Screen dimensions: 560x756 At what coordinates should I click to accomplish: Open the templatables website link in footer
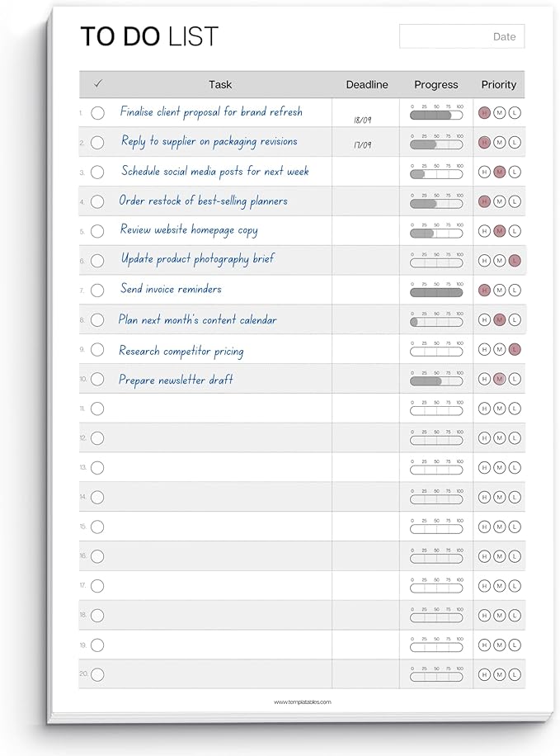tap(302, 702)
